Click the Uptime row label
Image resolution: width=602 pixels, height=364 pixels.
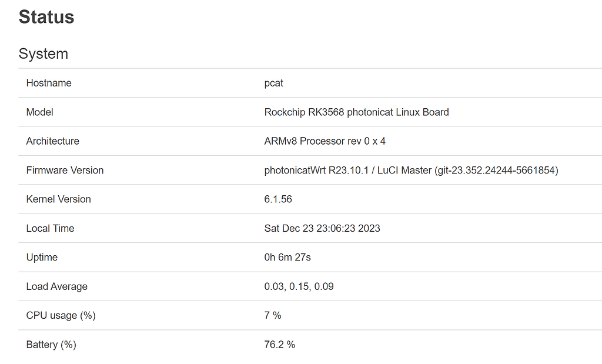[x=41, y=257]
